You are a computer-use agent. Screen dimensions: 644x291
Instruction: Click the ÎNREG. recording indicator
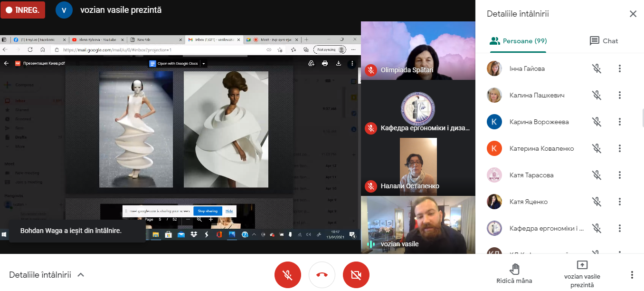pyautogui.click(x=23, y=10)
